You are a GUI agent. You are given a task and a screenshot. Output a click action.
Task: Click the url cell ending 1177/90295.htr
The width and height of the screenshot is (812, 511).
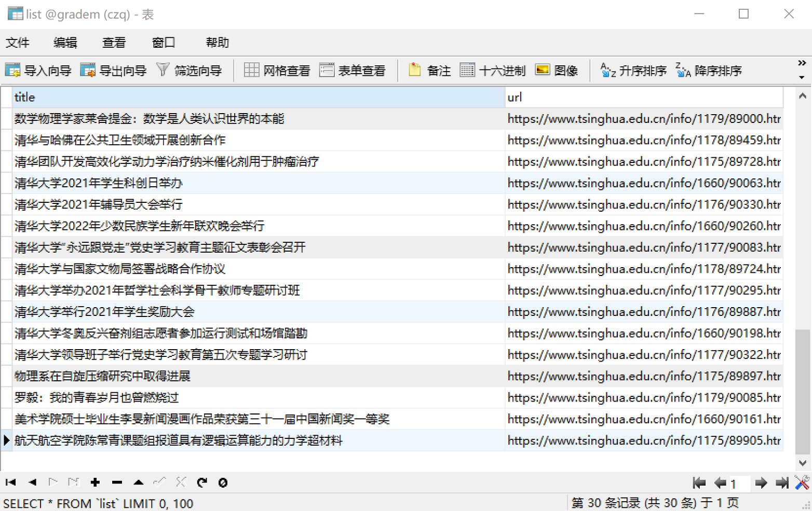click(644, 291)
